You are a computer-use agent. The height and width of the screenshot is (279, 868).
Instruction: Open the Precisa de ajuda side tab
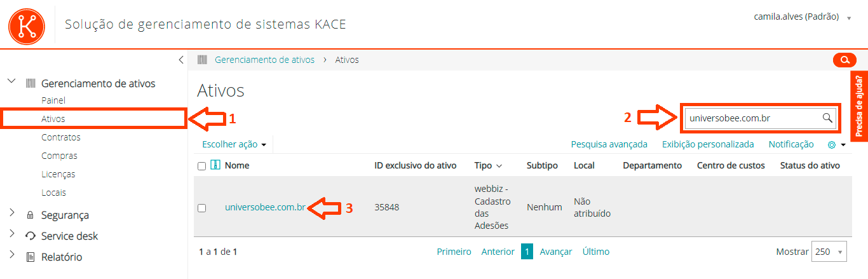point(859,107)
